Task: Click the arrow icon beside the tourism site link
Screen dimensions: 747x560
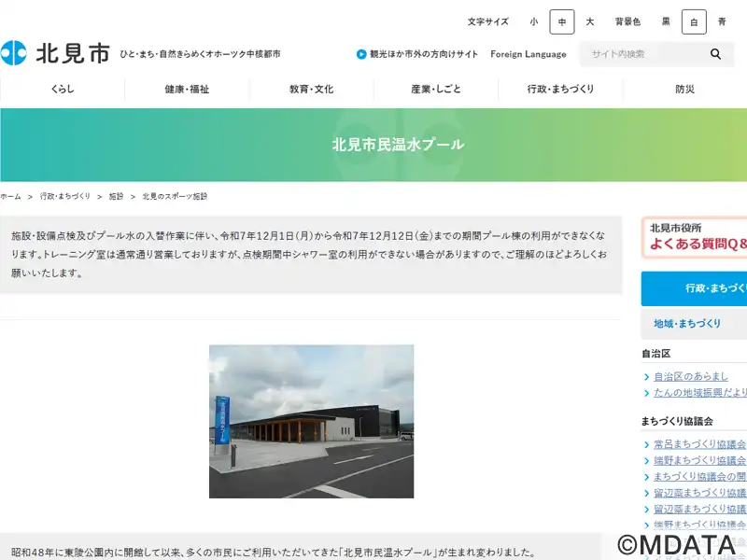Action: point(361,54)
